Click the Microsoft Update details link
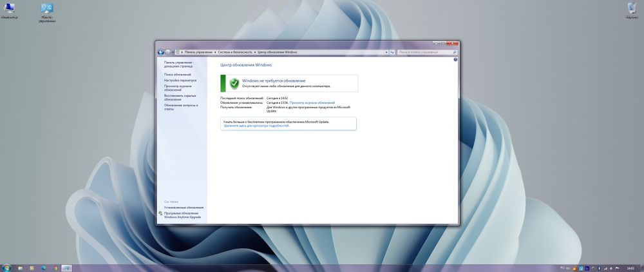 pos(257,126)
